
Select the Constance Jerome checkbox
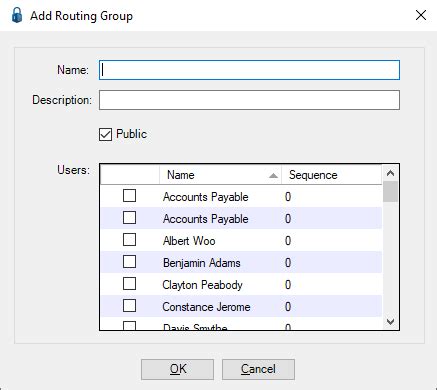coord(129,306)
